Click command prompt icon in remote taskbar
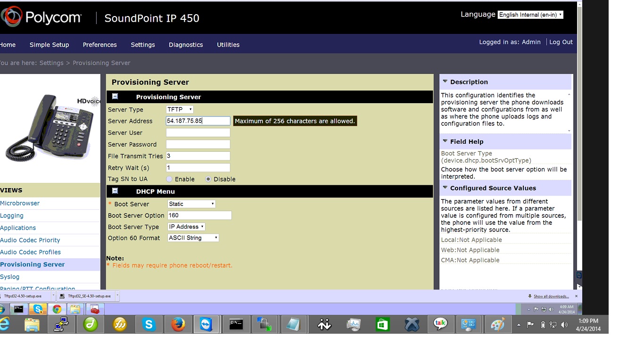Viewport: 644px width, 362px height. click(18, 309)
